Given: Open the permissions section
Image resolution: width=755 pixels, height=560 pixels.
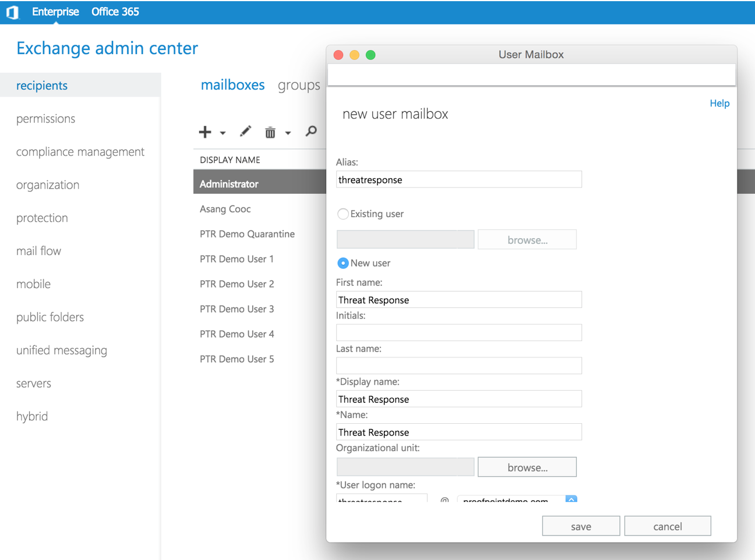Looking at the screenshot, I should 45,119.
